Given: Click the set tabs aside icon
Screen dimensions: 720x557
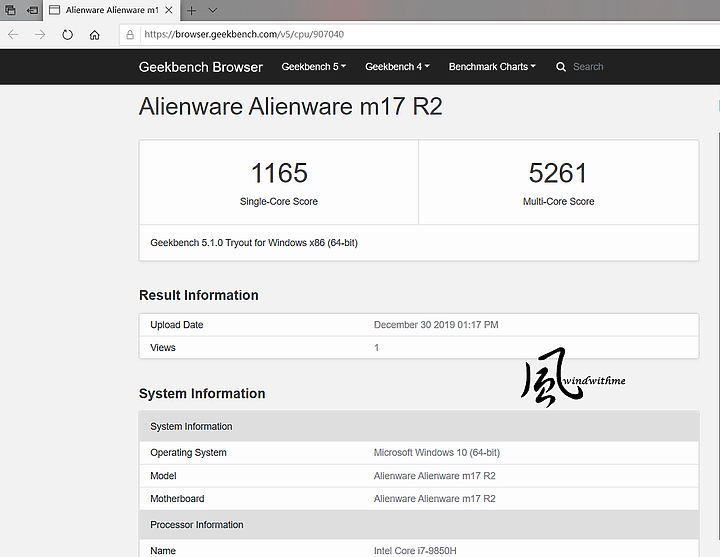Looking at the screenshot, I should [x=32, y=10].
